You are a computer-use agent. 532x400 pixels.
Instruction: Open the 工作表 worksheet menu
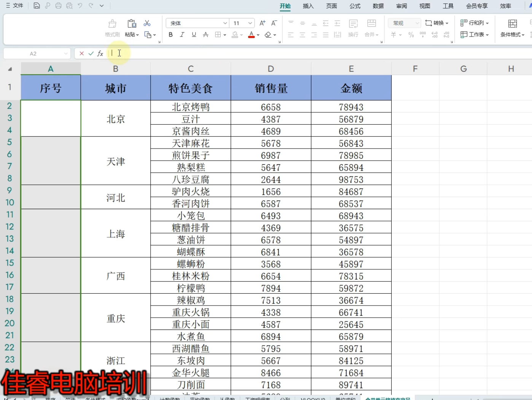pos(474,35)
